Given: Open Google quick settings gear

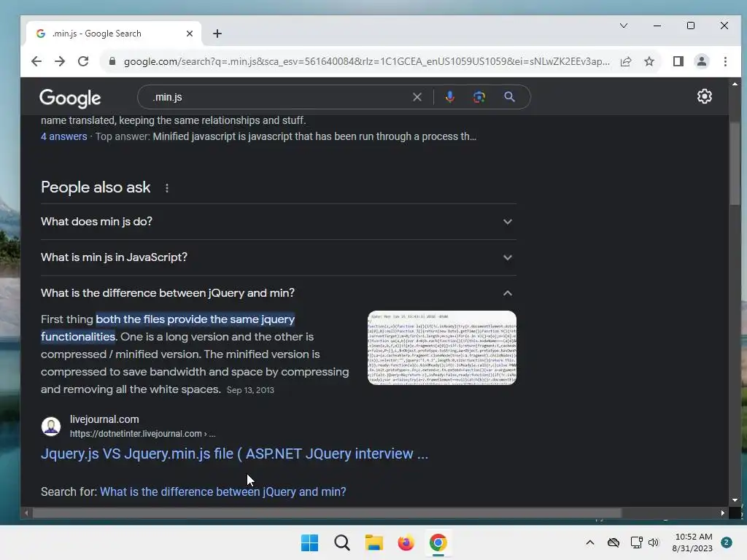Looking at the screenshot, I should pyautogui.click(x=704, y=97).
